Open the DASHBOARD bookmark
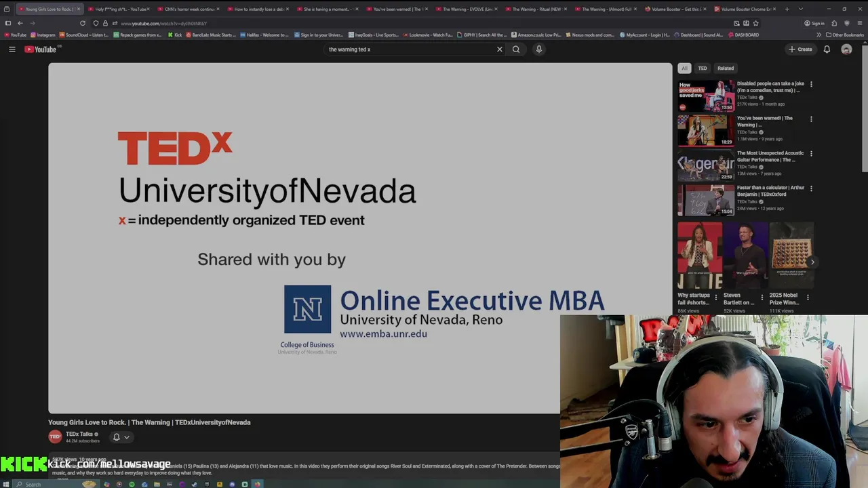This screenshot has width=868, height=488. coord(744,35)
